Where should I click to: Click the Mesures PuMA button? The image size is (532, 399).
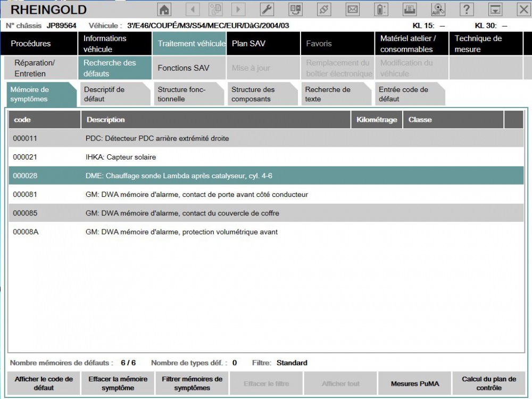click(414, 384)
